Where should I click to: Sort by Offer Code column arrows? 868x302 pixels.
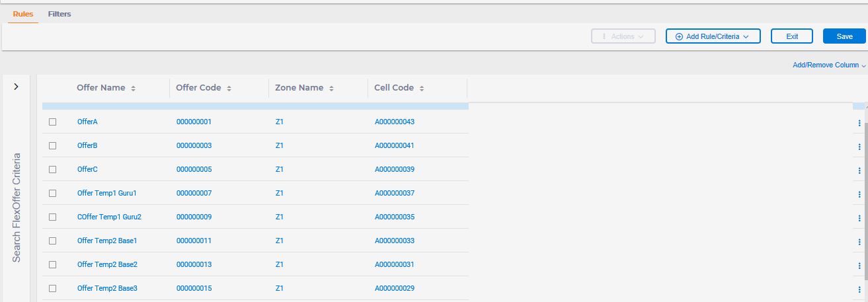click(x=229, y=88)
